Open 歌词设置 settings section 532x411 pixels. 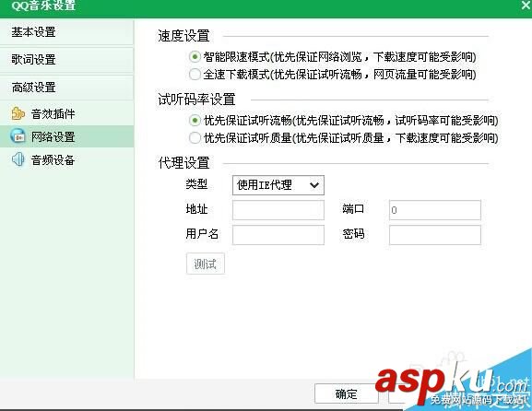pyautogui.click(x=66, y=60)
